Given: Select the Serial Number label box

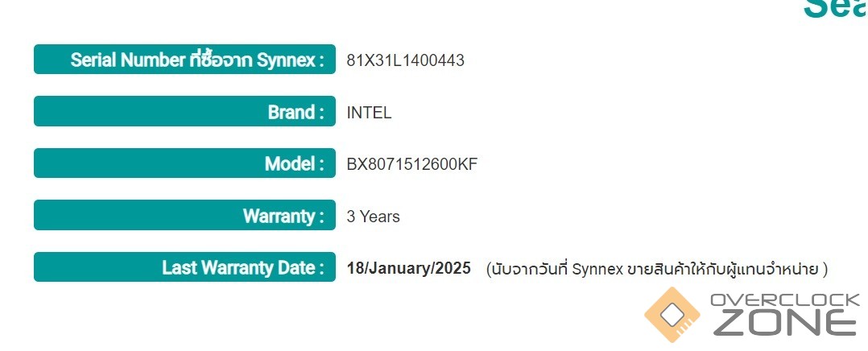Looking at the screenshot, I should click(x=184, y=60).
